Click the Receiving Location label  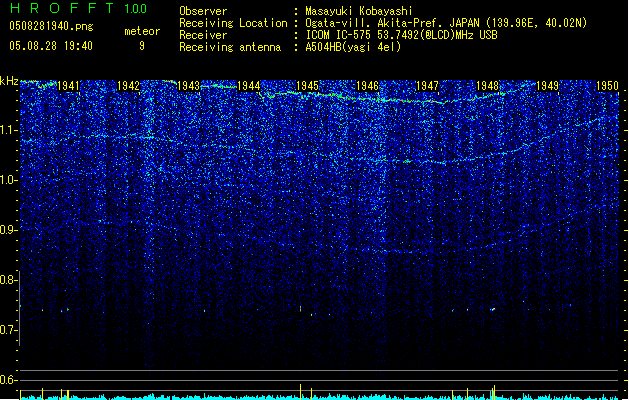coord(233,23)
